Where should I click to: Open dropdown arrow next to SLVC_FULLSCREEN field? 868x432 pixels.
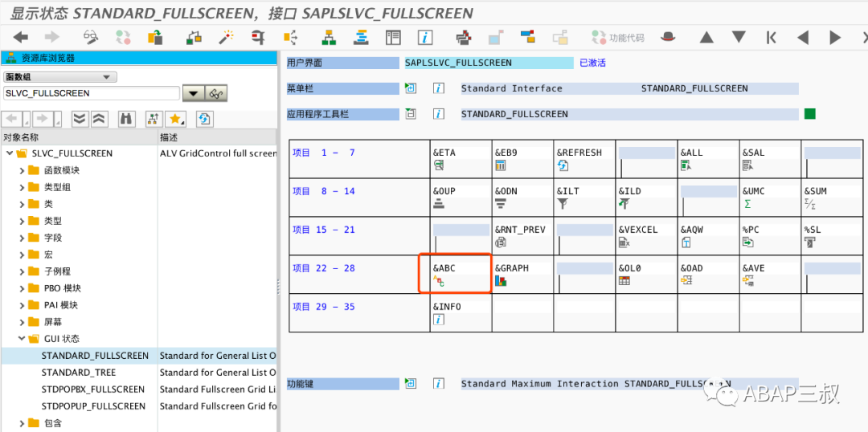tap(193, 93)
